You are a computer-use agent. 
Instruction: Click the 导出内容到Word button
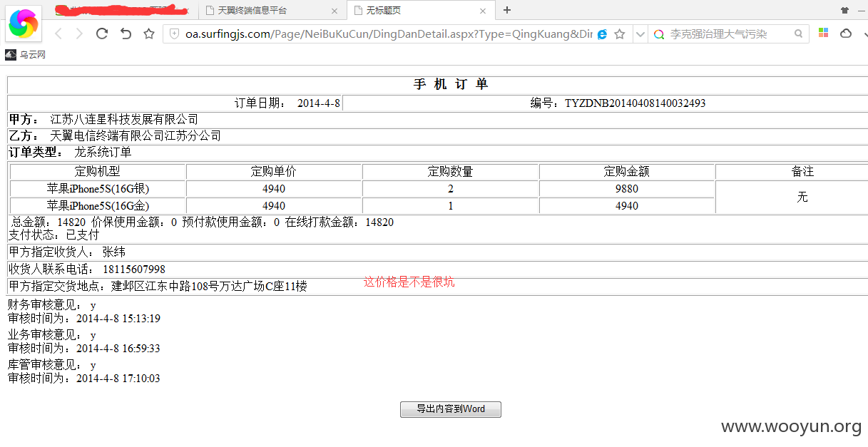click(x=451, y=409)
